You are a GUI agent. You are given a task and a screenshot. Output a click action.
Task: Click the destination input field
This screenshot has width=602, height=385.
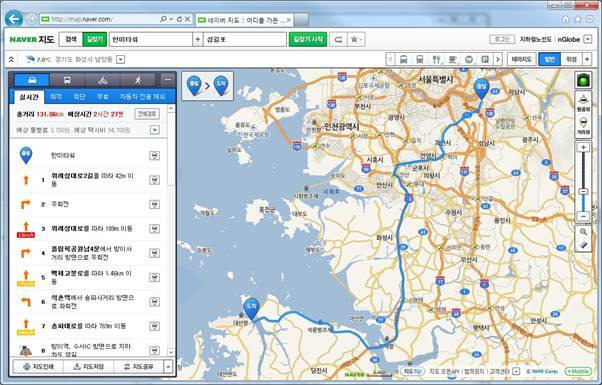(245, 39)
